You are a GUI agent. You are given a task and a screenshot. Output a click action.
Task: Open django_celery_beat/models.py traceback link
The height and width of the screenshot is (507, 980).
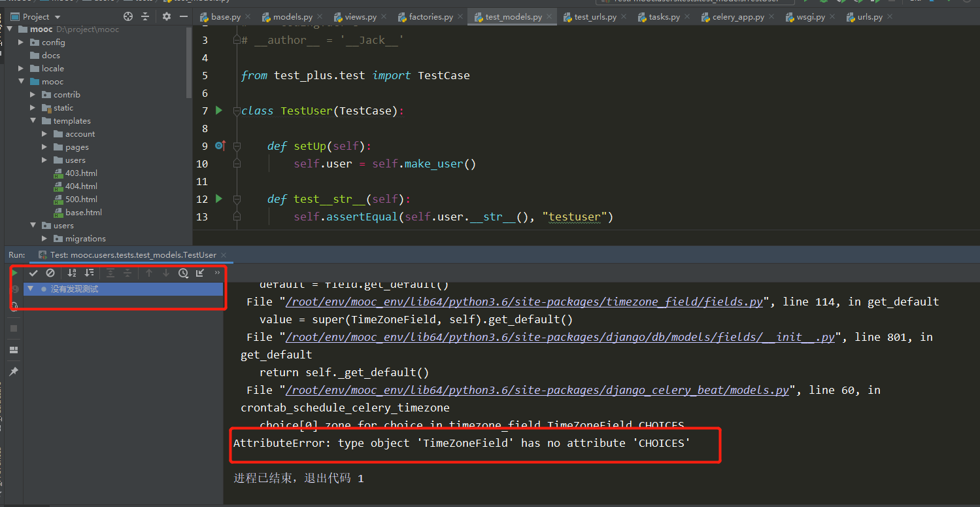[x=537, y=391]
